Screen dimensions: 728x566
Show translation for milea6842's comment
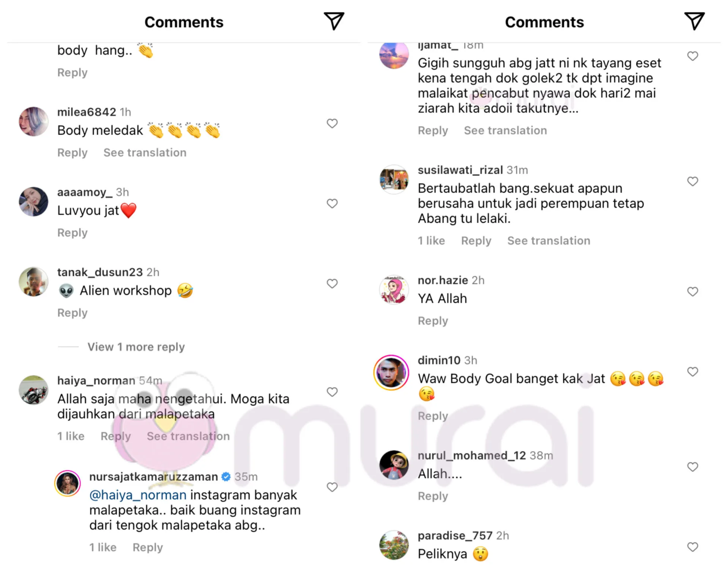tap(145, 153)
